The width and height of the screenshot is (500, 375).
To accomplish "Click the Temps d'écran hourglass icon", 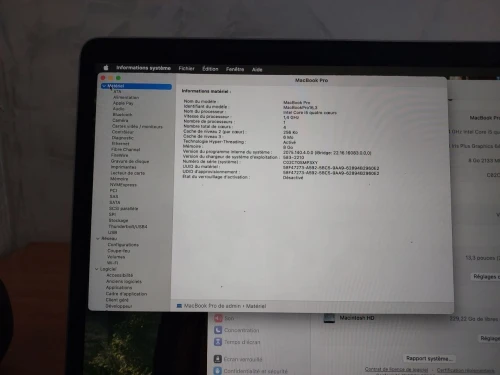I will coord(218,342).
